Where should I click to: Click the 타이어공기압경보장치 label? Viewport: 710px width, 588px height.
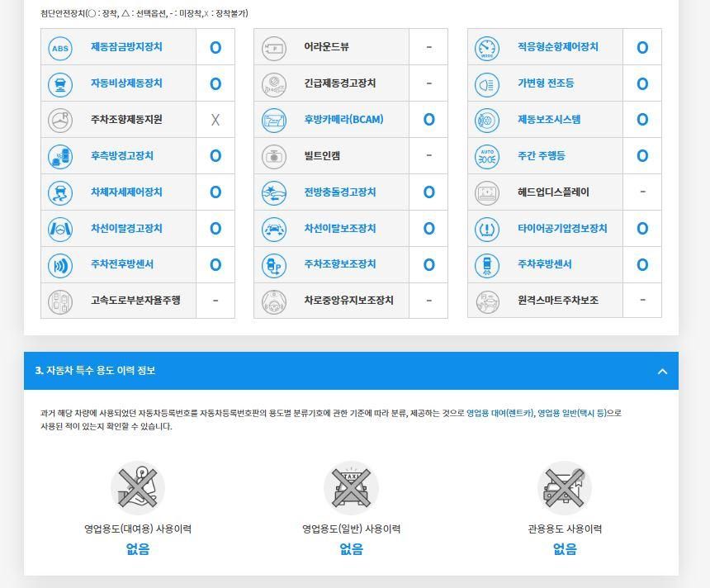(562, 228)
